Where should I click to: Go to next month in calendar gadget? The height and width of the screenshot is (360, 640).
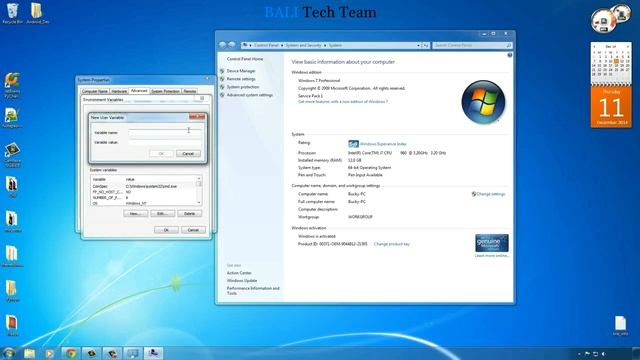click(x=628, y=47)
